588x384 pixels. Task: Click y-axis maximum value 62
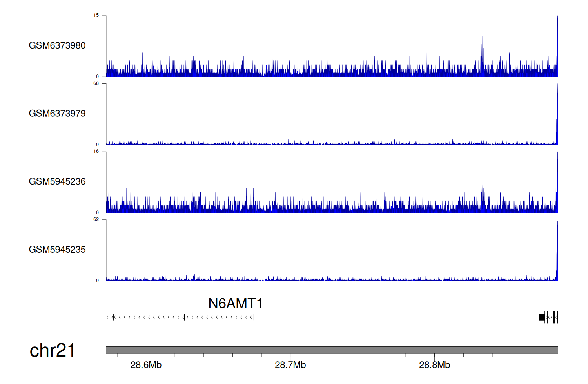[x=96, y=219]
